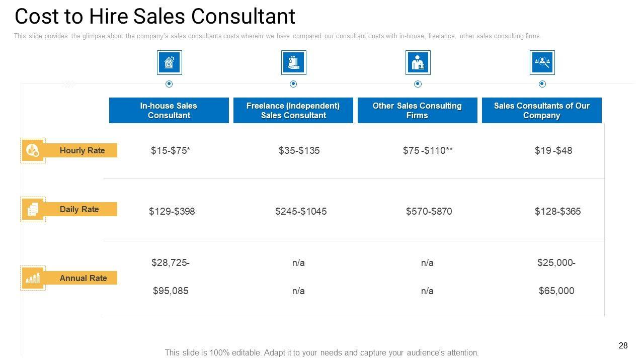Click Sales Consultants of Our Company header
Image resolution: width=644 pixels, height=362 pixels.
(541, 111)
